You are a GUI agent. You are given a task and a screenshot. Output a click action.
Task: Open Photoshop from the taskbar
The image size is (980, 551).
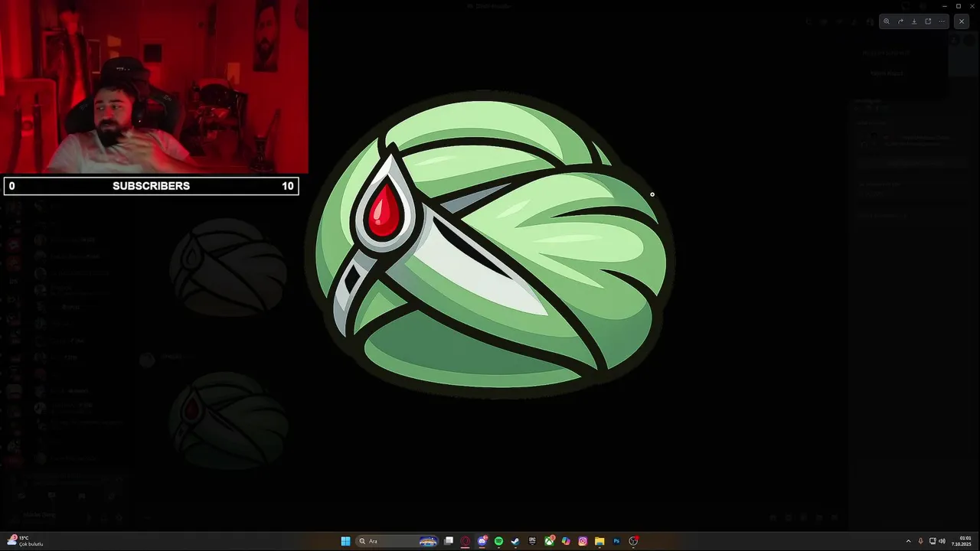point(616,541)
